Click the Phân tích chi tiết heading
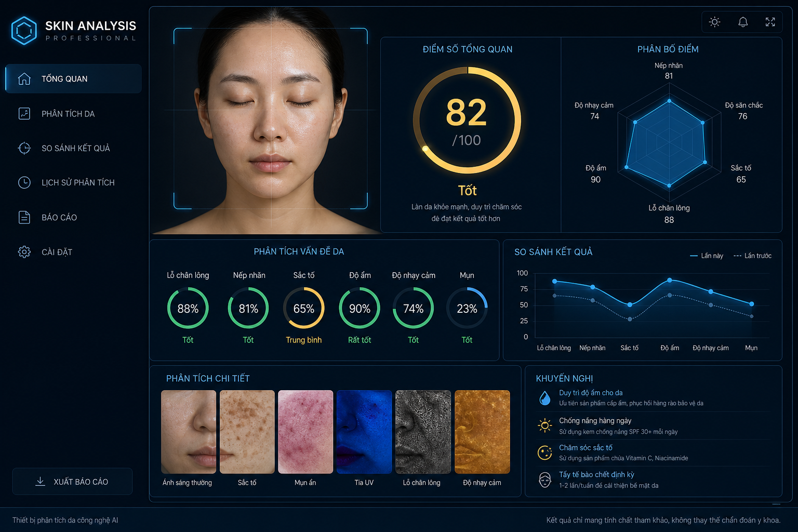The image size is (798, 532). click(208, 378)
